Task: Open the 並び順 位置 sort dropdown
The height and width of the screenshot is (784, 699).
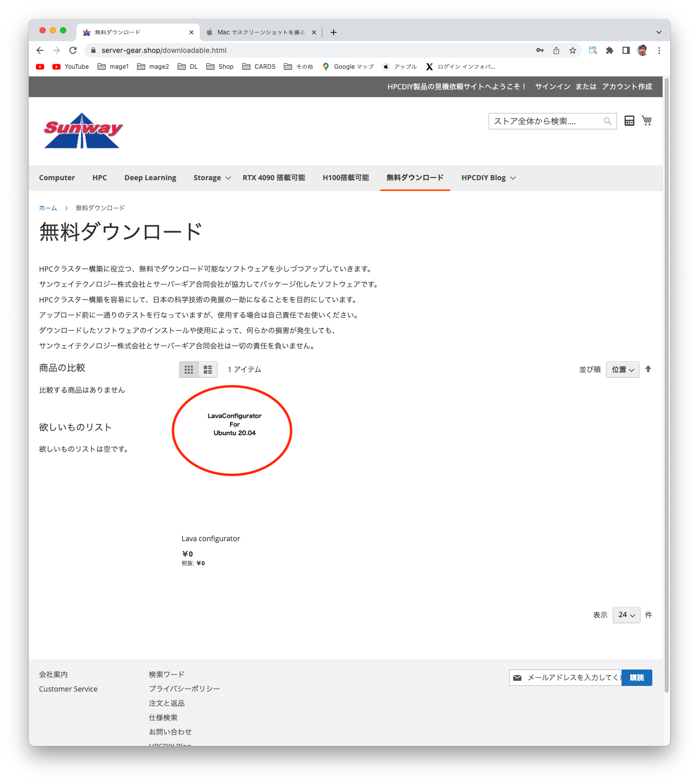Action: click(623, 370)
